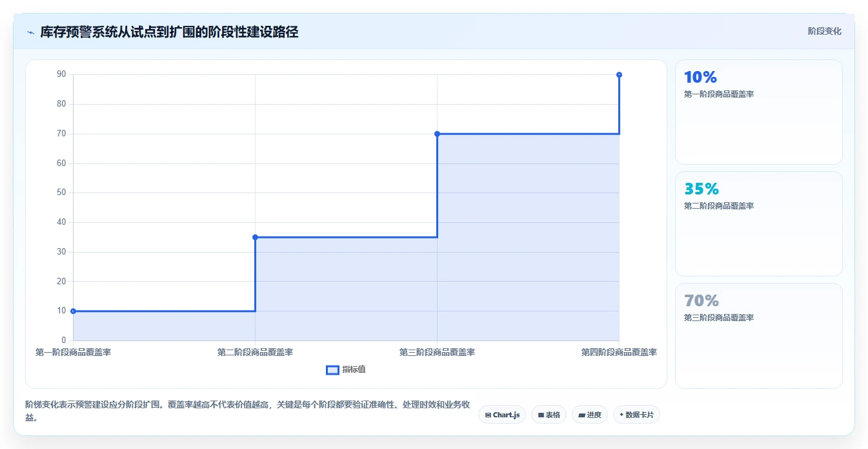Click the y-axis tick label 0
Screen dimensions: 868x449
tap(63, 340)
